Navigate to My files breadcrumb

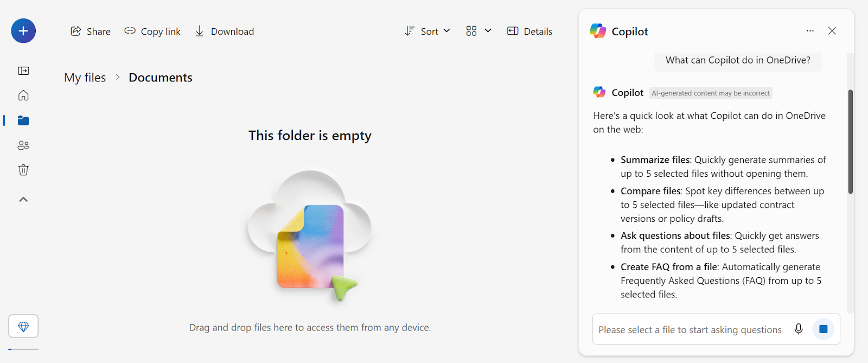[85, 78]
